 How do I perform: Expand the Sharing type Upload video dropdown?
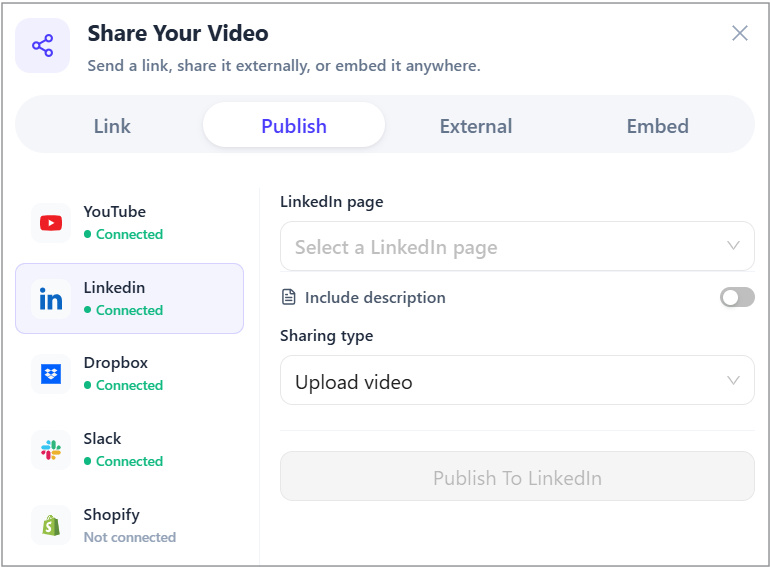(517, 380)
